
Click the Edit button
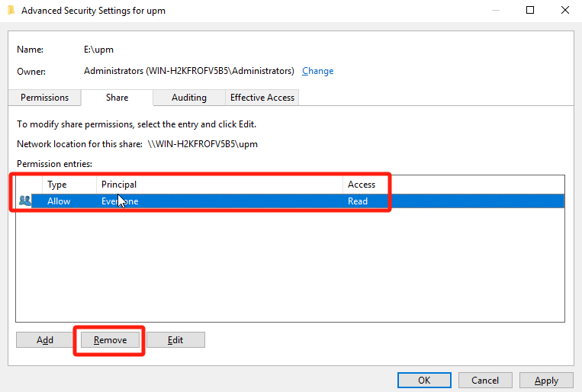pos(175,340)
